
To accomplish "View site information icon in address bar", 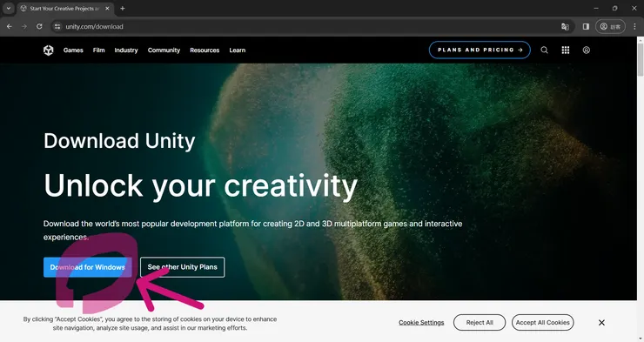I will coord(57,26).
